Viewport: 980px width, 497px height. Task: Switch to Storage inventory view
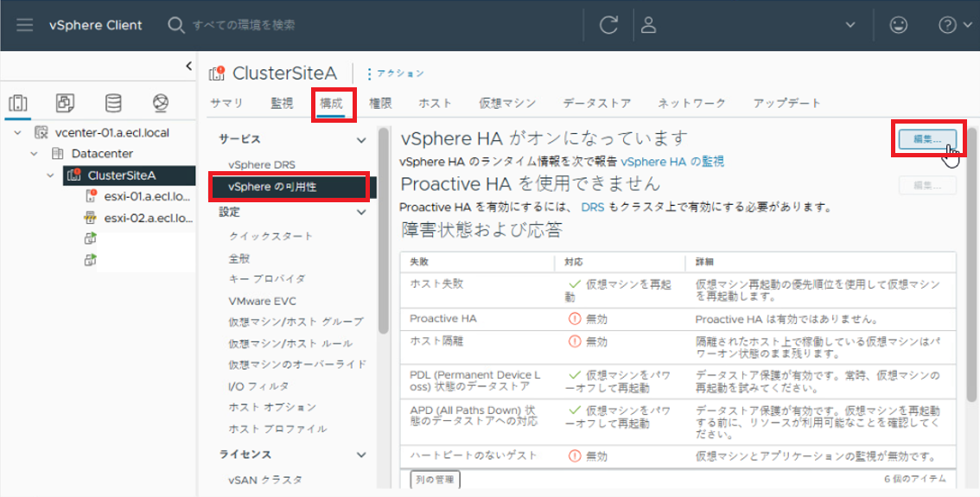pyautogui.click(x=113, y=104)
